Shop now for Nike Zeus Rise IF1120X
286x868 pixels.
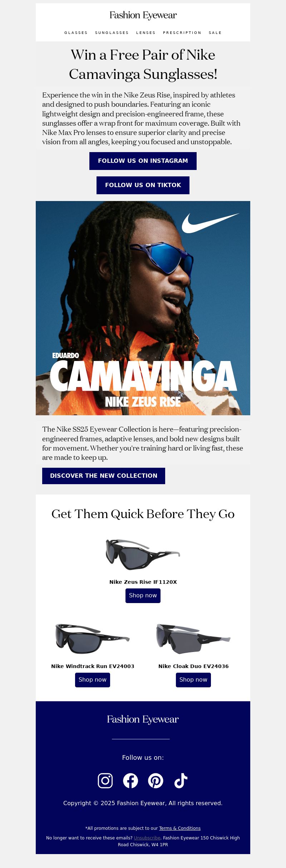pos(143,596)
